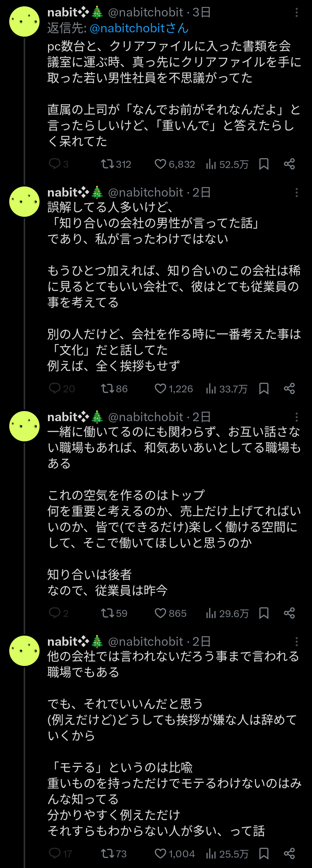This screenshot has width=312, height=868.
Task: Like the tweet with 6,832 likes
Action: [161, 164]
